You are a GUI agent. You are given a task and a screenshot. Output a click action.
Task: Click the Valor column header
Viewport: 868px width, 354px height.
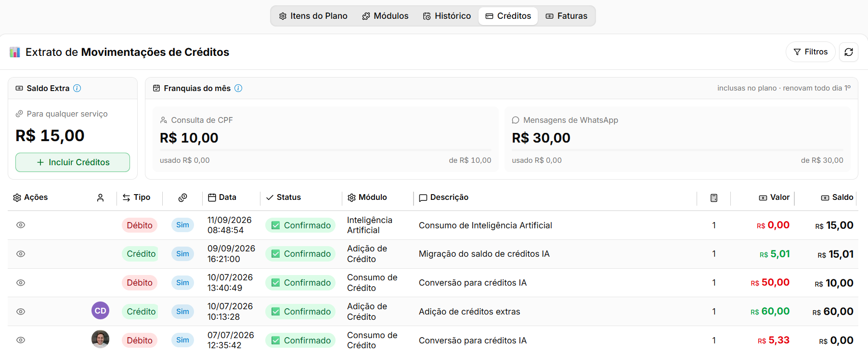point(774,197)
